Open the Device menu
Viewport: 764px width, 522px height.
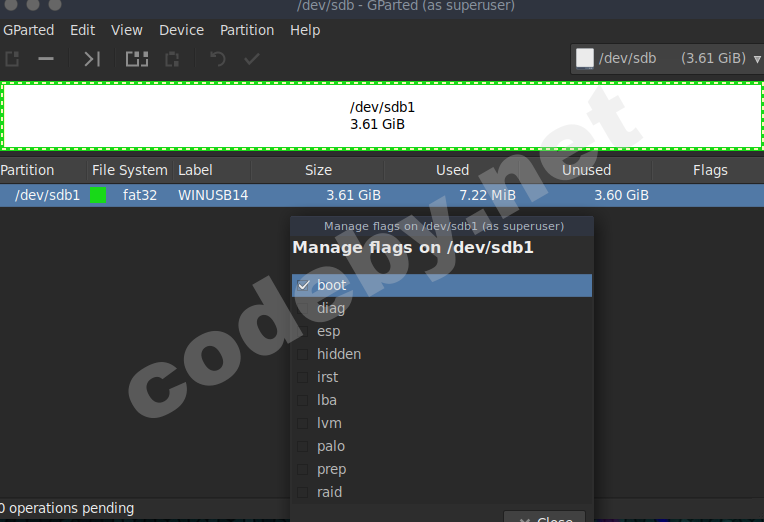[x=181, y=30]
